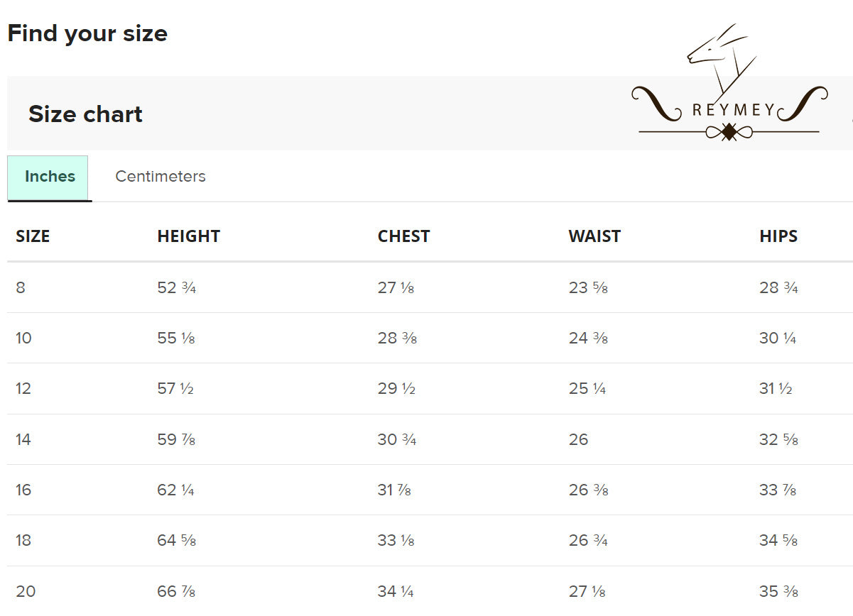The height and width of the screenshot is (616, 853).
Task: Click height value 52 ¾ for size 8
Action: tap(176, 287)
